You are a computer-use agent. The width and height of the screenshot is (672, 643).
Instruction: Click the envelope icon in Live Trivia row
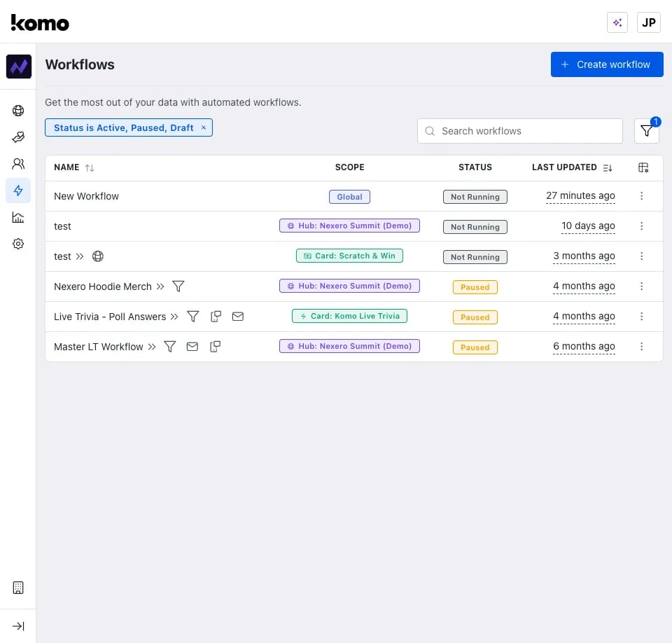coord(238,316)
